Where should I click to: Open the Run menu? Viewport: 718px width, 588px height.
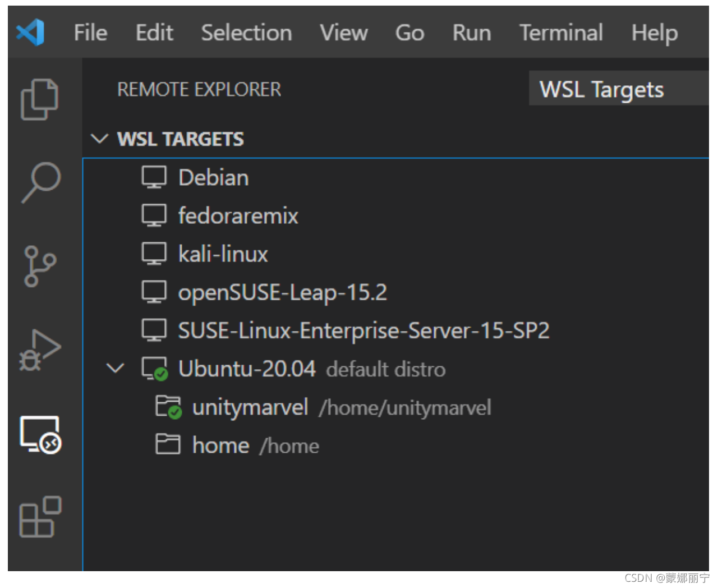coord(472,33)
